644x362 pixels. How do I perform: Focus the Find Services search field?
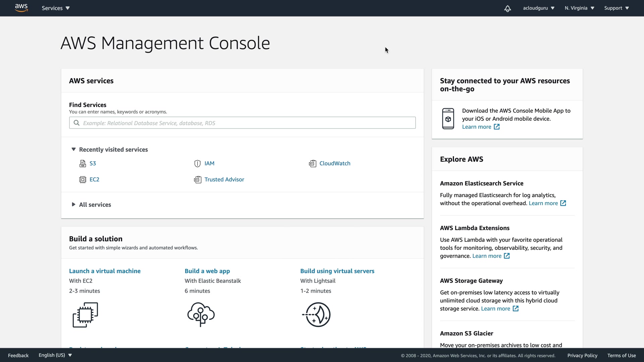(x=242, y=123)
